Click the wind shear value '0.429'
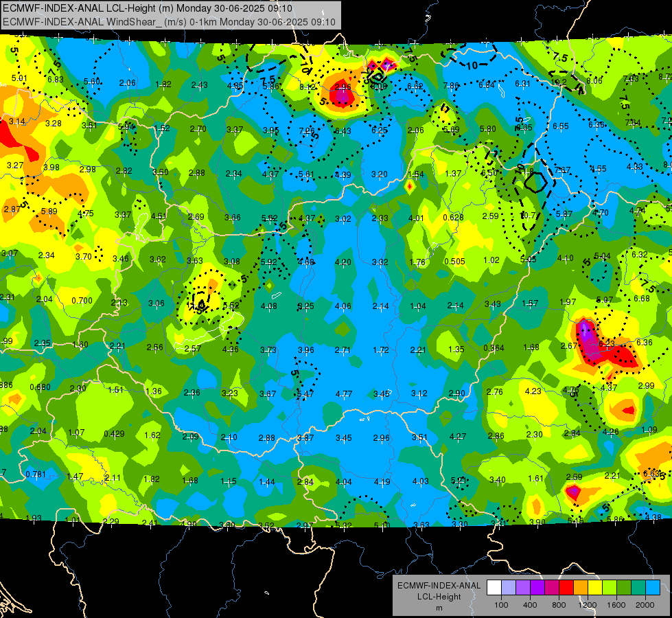 pos(114,434)
